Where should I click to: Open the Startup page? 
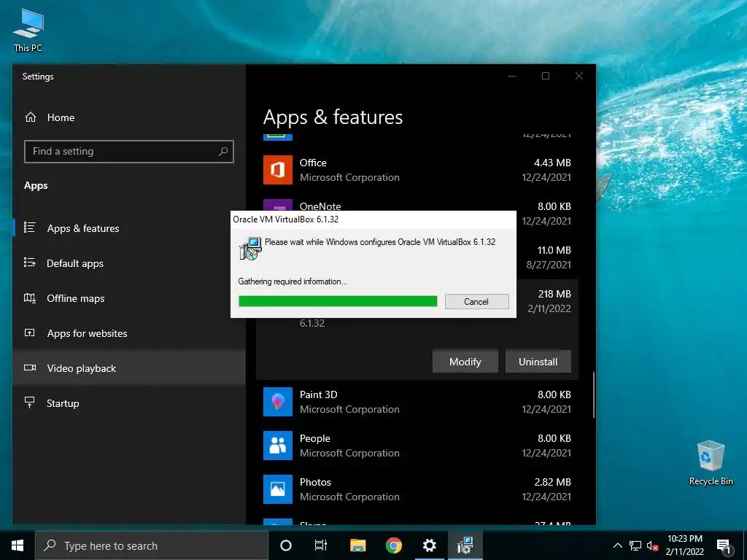coord(63,403)
